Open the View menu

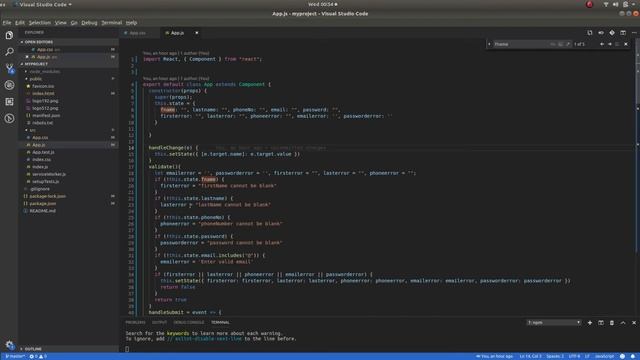[60, 23]
